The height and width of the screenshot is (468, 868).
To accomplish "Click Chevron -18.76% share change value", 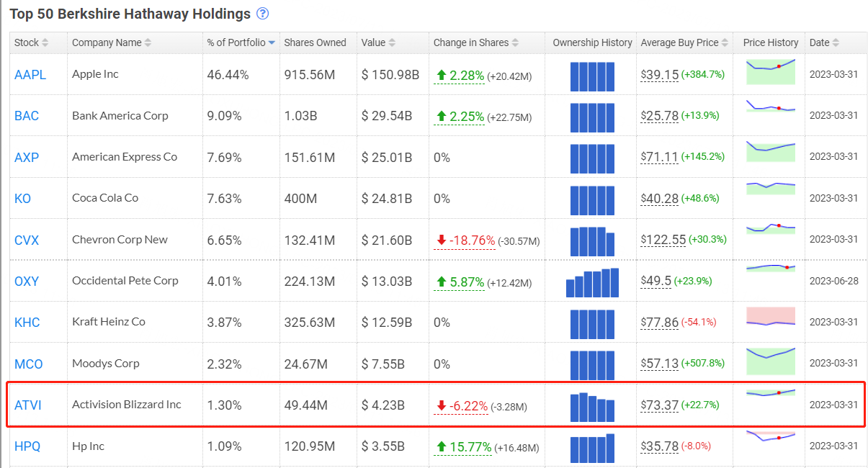I will click(473, 240).
